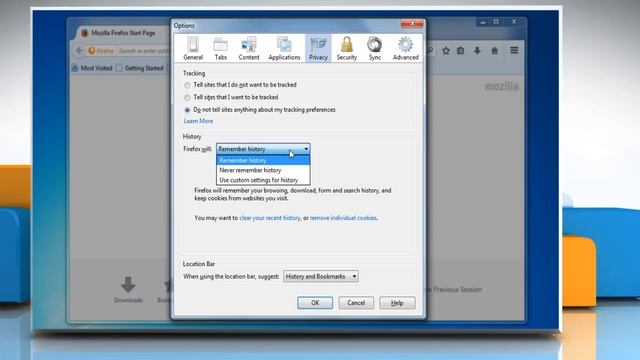The image size is (640, 360).
Task: Click the bookmarks list icon in Firefox toolbar
Action: click(460, 51)
